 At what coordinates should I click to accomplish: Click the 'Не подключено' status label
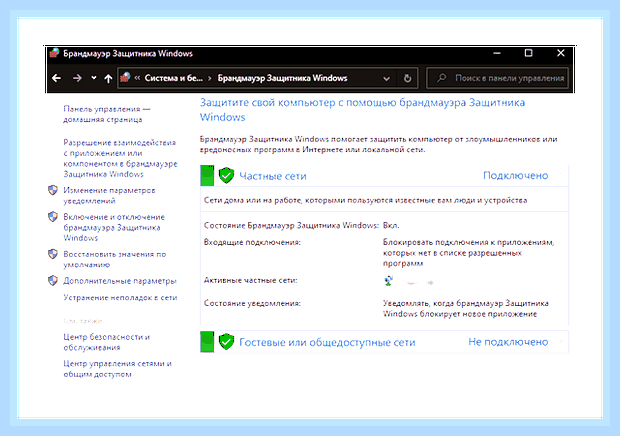tap(508, 342)
